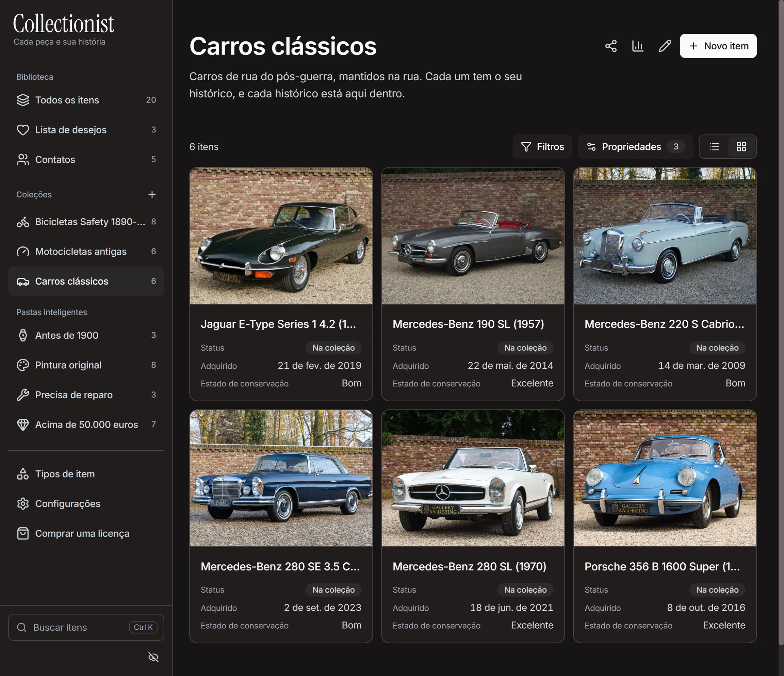The width and height of the screenshot is (784, 676).
Task: Open the Jaguar E-Type photo
Action: tap(281, 236)
